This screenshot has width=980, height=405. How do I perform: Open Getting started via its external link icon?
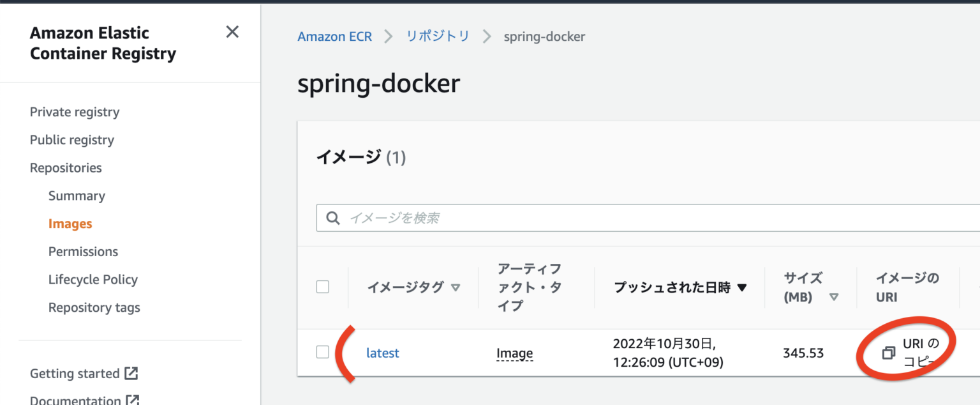pos(131,372)
